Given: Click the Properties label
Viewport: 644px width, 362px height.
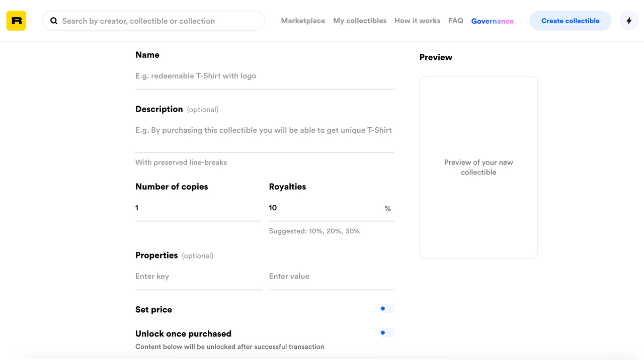Looking at the screenshot, I should click(156, 255).
